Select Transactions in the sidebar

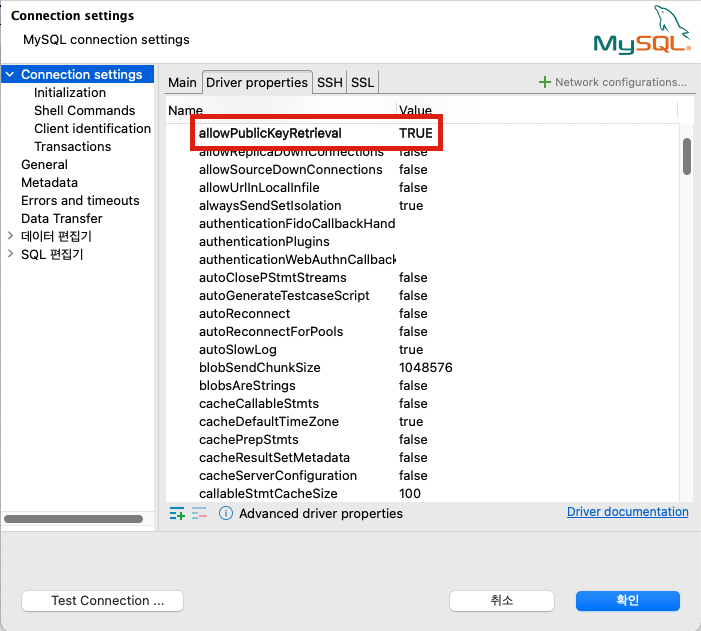point(73,146)
